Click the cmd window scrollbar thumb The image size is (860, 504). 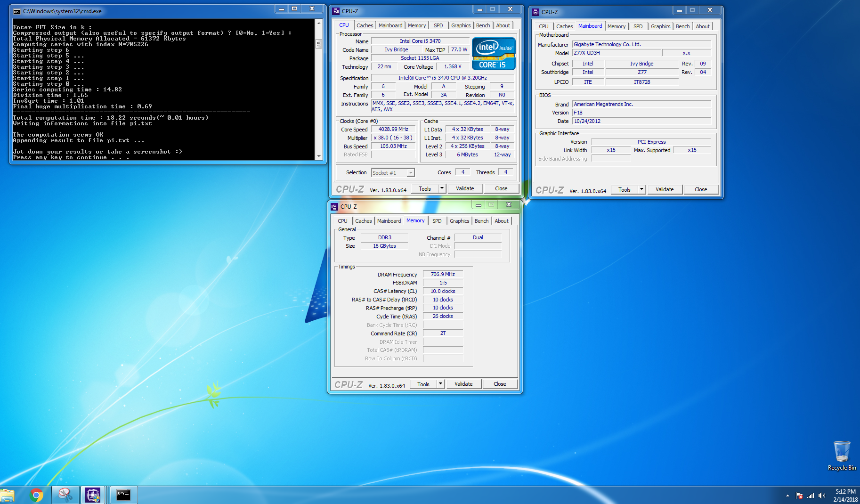point(319,44)
